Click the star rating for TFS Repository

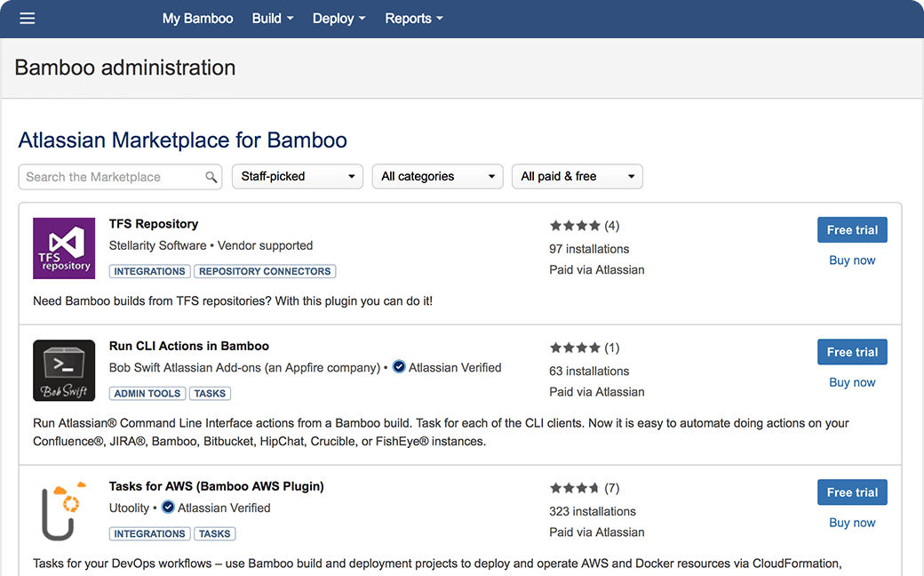(573, 225)
